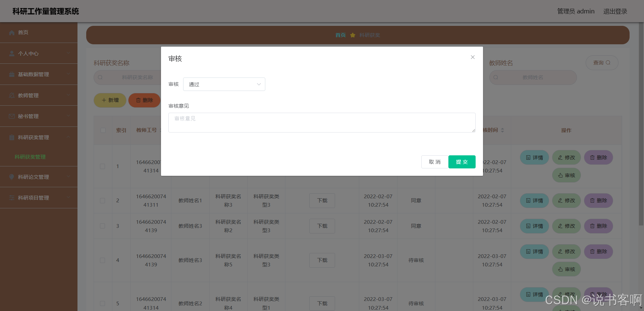The height and width of the screenshot is (311, 644).
Task: Click the green 提交 button
Action: (x=462, y=162)
